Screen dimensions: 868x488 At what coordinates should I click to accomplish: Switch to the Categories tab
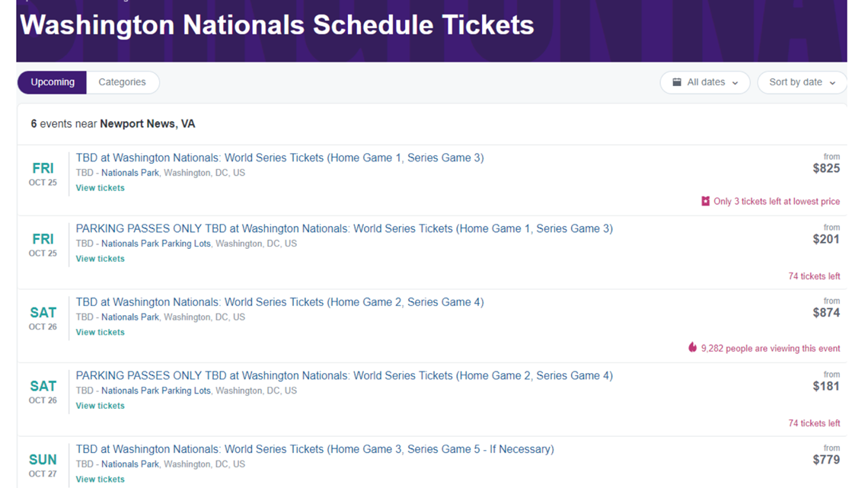[123, 82]
